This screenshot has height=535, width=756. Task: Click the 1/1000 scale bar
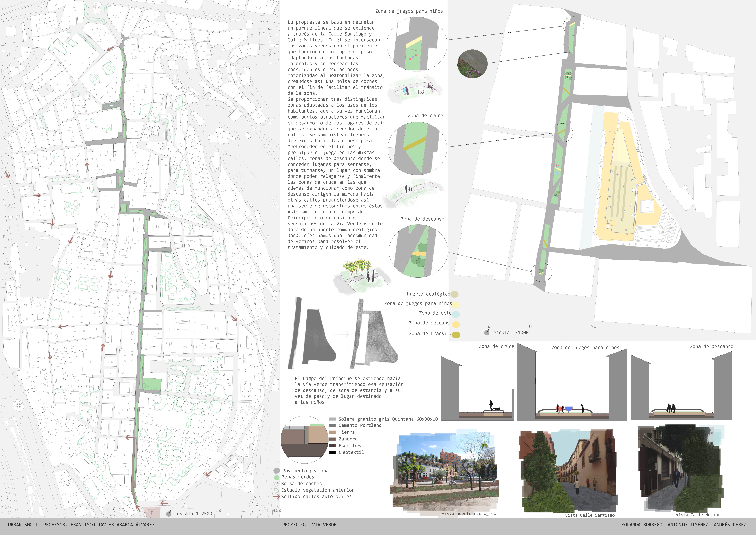pyautogui.click(x=562, y=333)
